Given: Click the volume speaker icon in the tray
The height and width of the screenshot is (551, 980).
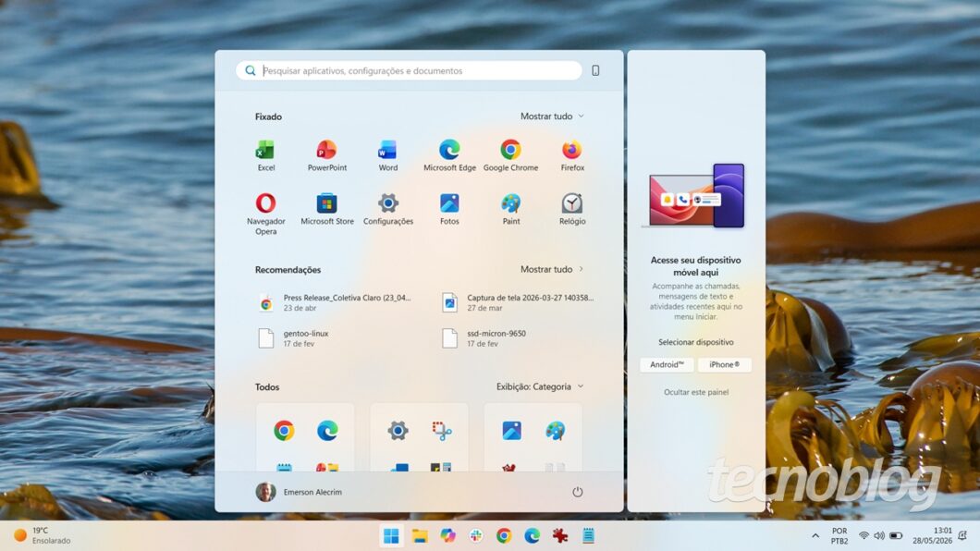Looking at the screenshot, I should 879,536.
